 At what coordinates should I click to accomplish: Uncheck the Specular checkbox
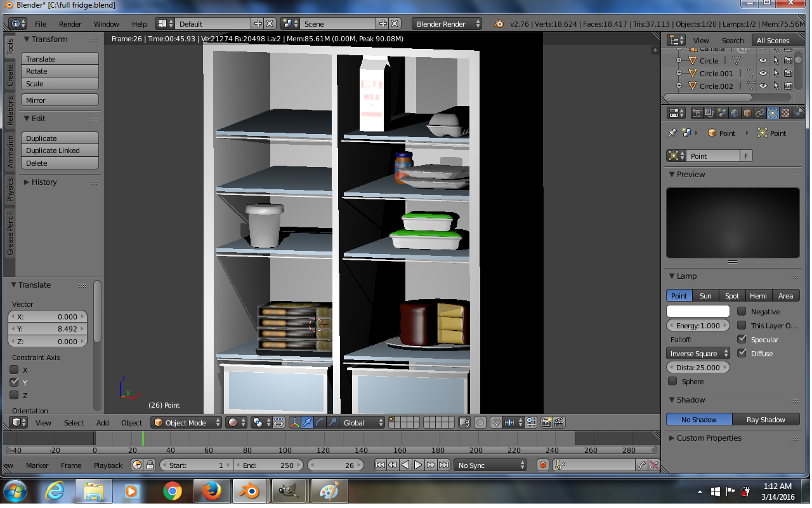(742, 339)
